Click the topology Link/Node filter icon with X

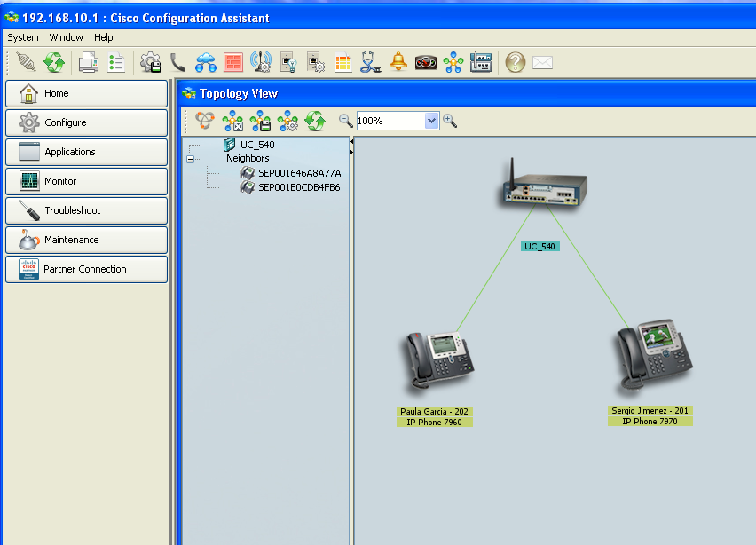tap(232, 121)
